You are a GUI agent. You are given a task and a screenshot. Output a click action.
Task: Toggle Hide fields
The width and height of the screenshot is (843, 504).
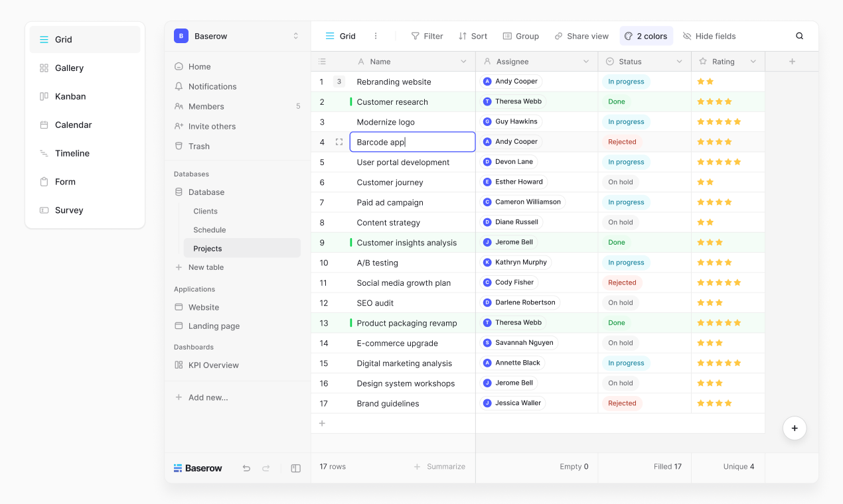coord(709,36)
